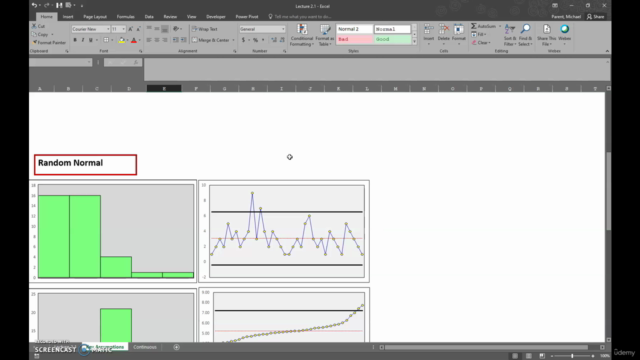Set Top Align vertical alignment

coord(149,29)
